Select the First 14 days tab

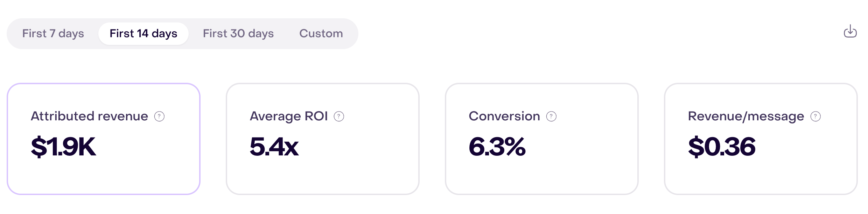point(143,34)
